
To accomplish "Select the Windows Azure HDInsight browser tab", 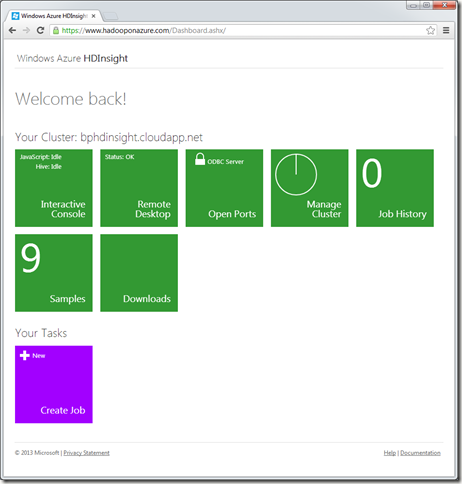I will (53, 16).
